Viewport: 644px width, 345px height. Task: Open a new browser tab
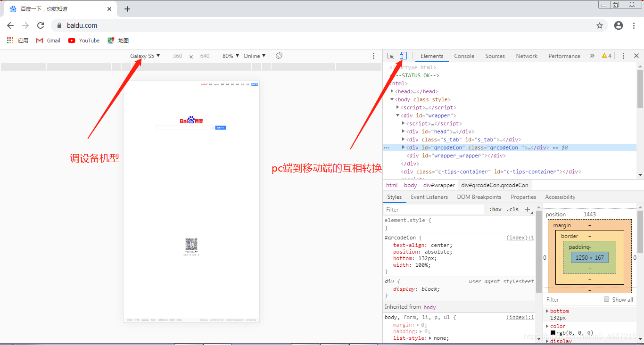click(x=127, y=9)
